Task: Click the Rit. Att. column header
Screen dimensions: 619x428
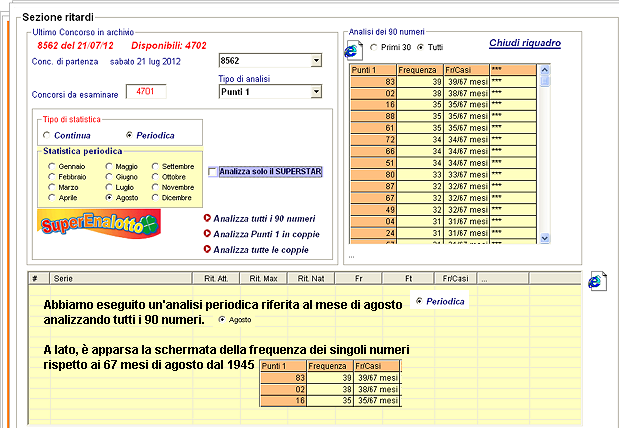Action: [216, 278]
